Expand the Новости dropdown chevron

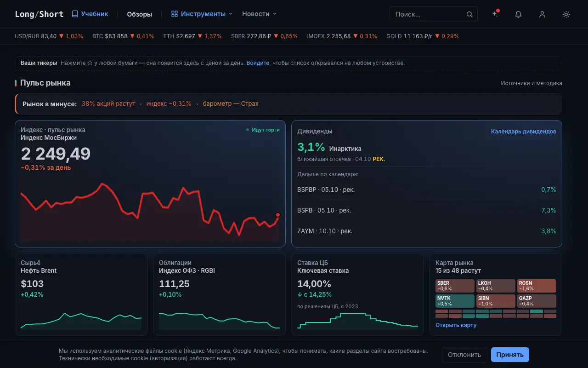pos(275,14)
